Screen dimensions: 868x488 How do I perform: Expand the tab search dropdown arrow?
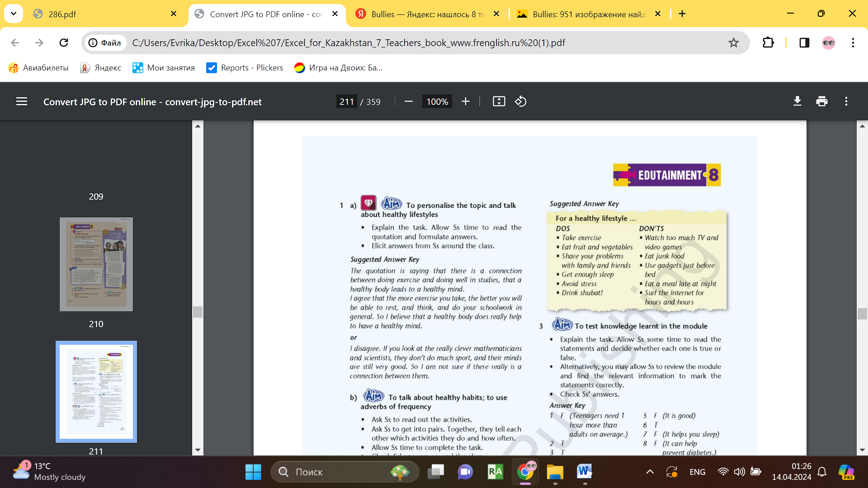pyautogui.click(x=14, y=14)
